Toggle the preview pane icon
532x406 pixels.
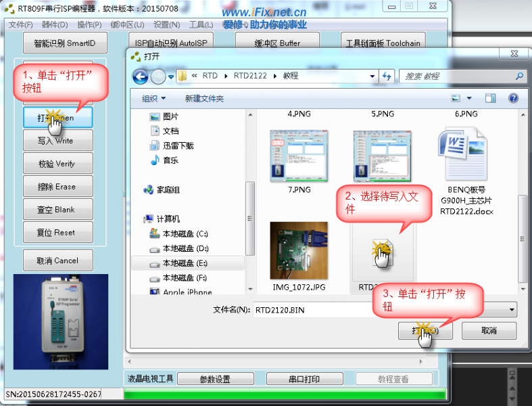click(x=491, y=98)
